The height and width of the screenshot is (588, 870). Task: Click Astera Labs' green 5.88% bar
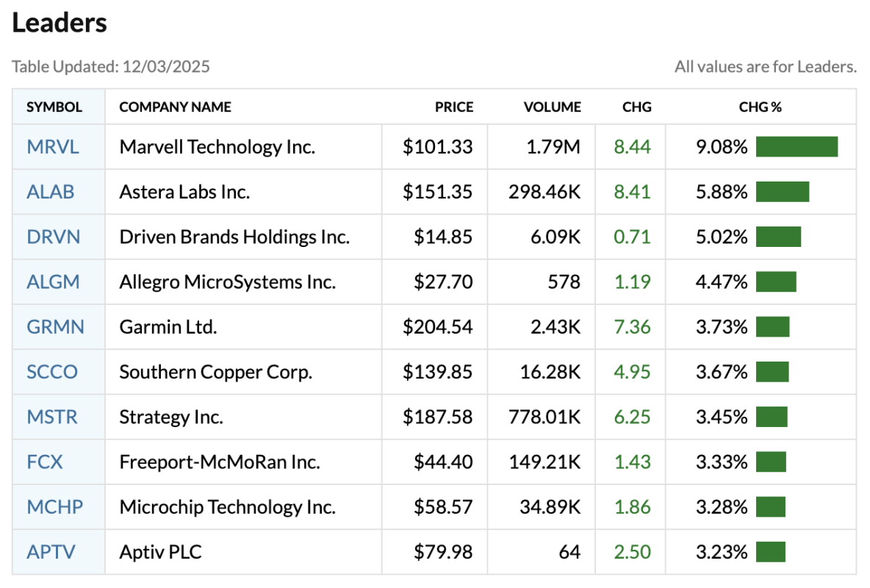click(x=783, y=192)
